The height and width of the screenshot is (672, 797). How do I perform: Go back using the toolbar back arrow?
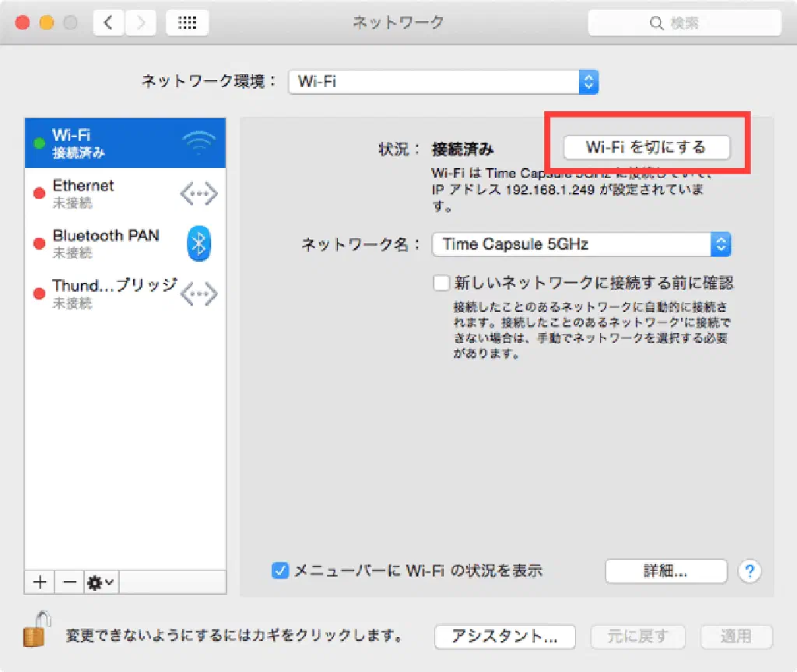coord(108,23)
